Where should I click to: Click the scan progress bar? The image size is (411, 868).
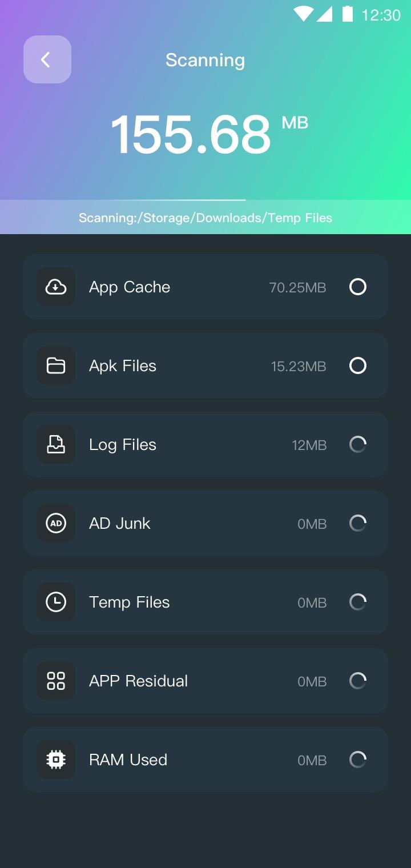pyautogui.click(x=205, y=200)
